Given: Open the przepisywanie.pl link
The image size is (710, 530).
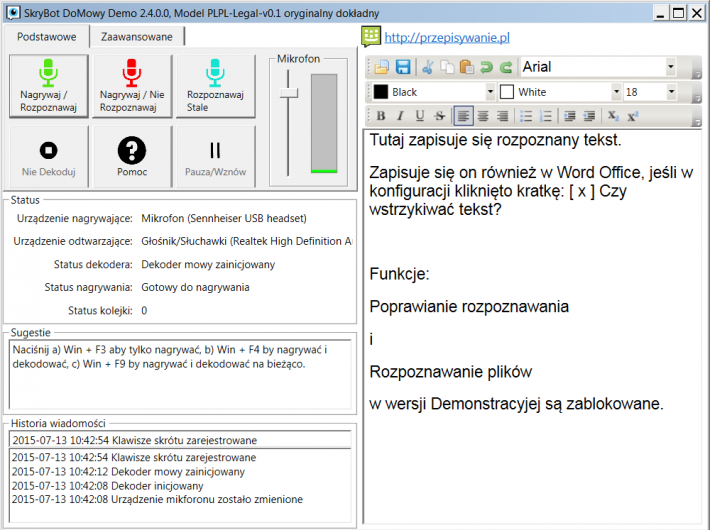Looking at the screenshot, I should click(x=447, y=38).
